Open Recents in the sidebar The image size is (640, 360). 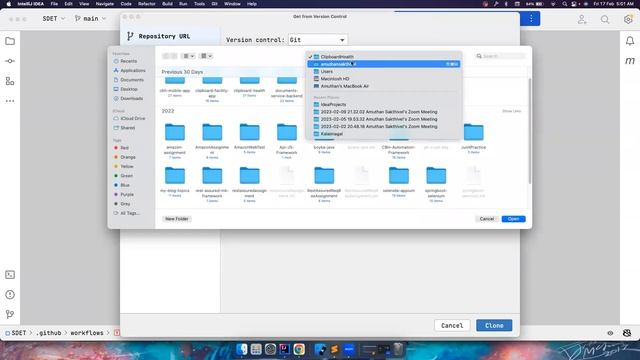point(128,61)
